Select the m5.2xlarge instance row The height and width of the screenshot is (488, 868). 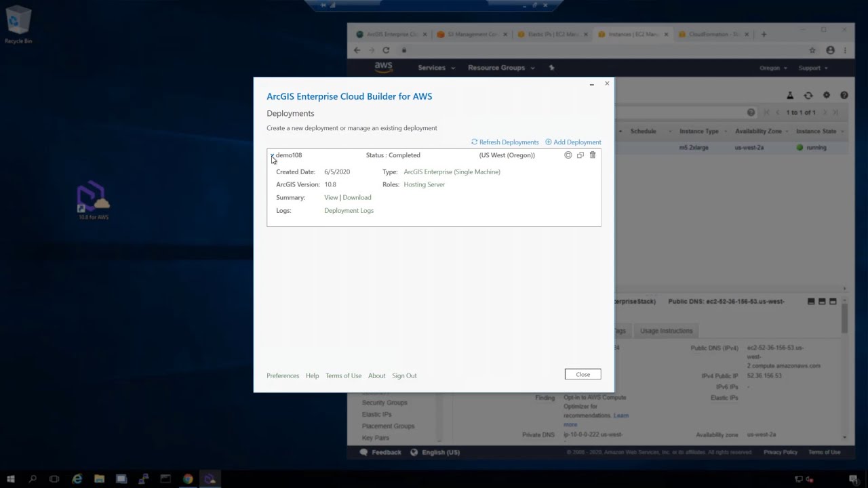pyautogui.click(x=731, y=148)
